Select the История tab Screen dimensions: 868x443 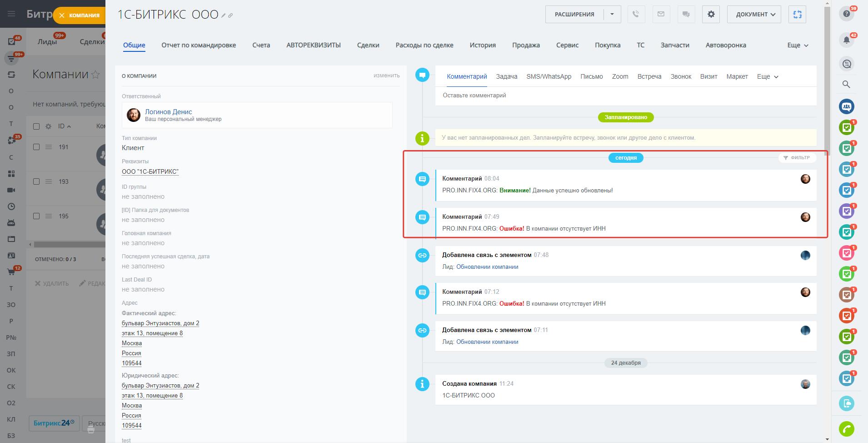(483, 45)
